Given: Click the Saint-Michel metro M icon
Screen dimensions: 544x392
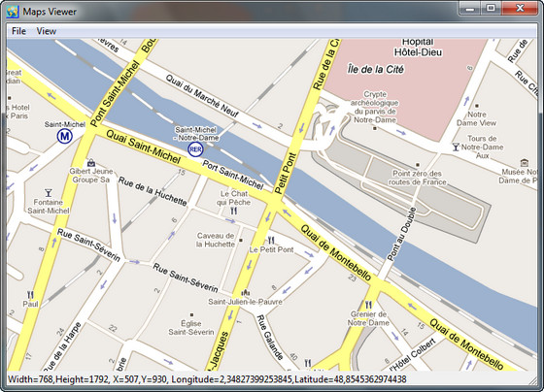Looking at the screenshot, I should pyautogui.click(x=64, y=136).
